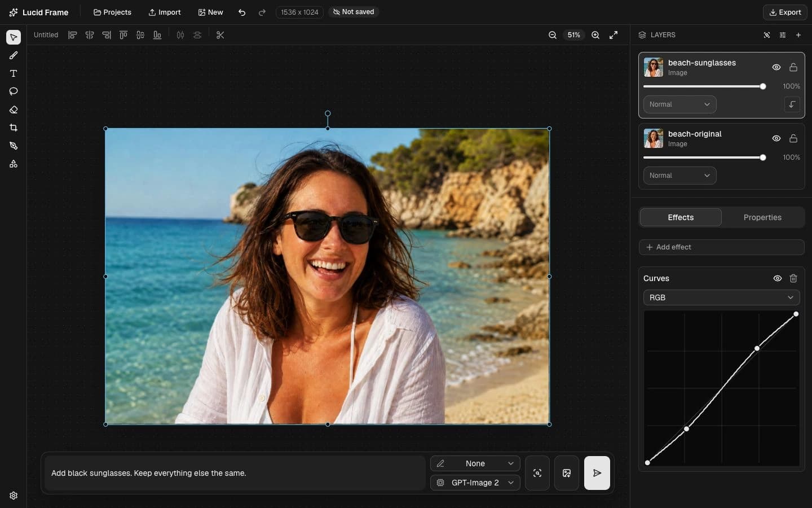
Task: Switch to the Properties tab
Action: pos(762,217)
